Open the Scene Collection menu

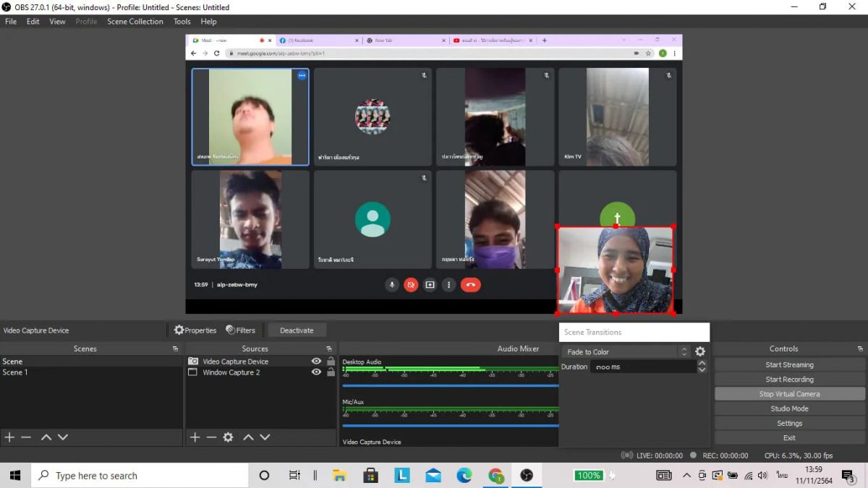(135, 22)
